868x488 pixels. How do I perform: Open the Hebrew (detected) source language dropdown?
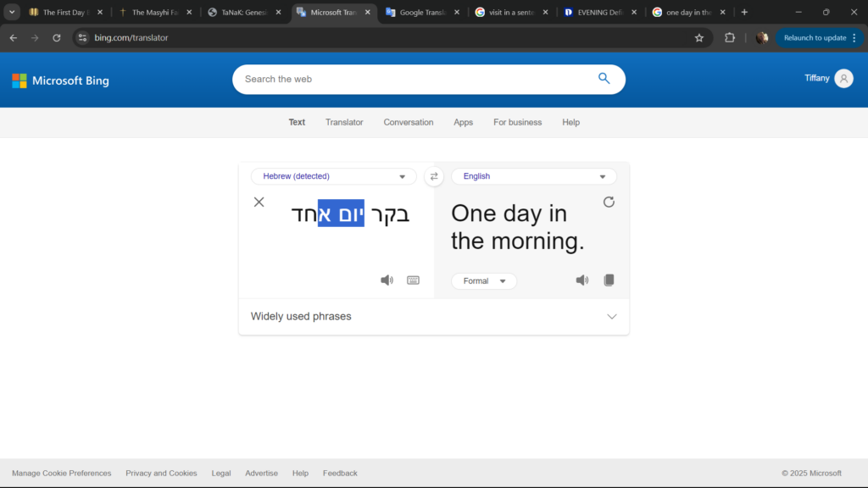[x=334, y=176]
